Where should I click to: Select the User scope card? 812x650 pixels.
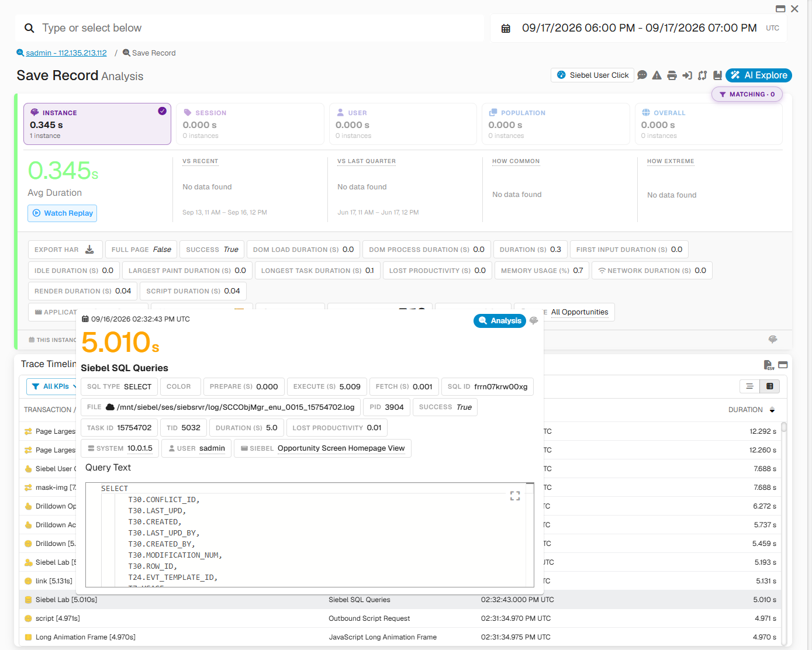click(x=403, y=124)
